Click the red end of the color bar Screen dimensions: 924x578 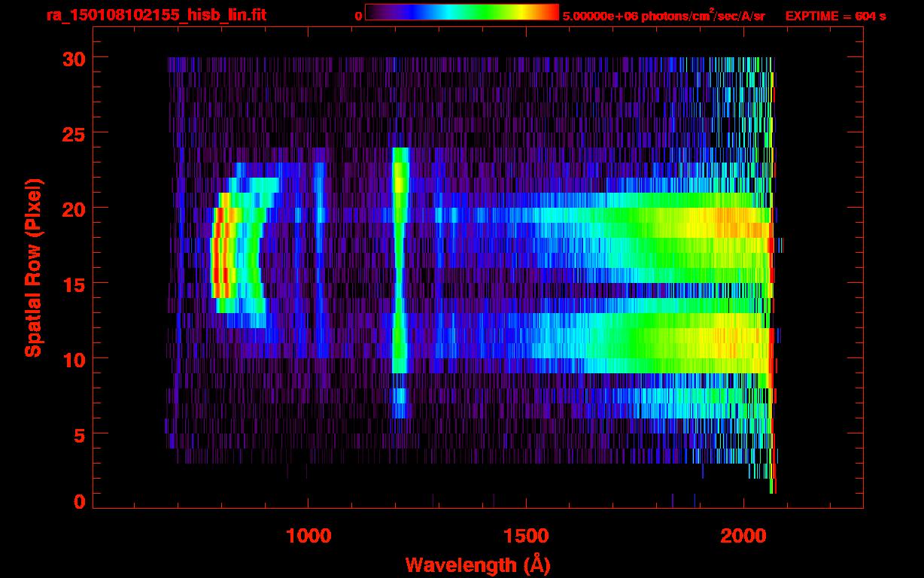tap(549, 12)
